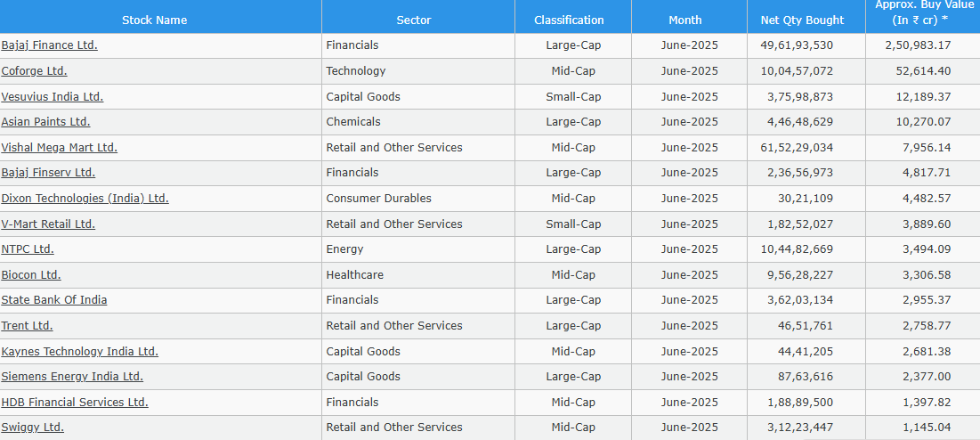This screenshot has height=440, width=980.
Task: Open the Bajaj Finance Ltd. stock link
Action: (49, 45)
